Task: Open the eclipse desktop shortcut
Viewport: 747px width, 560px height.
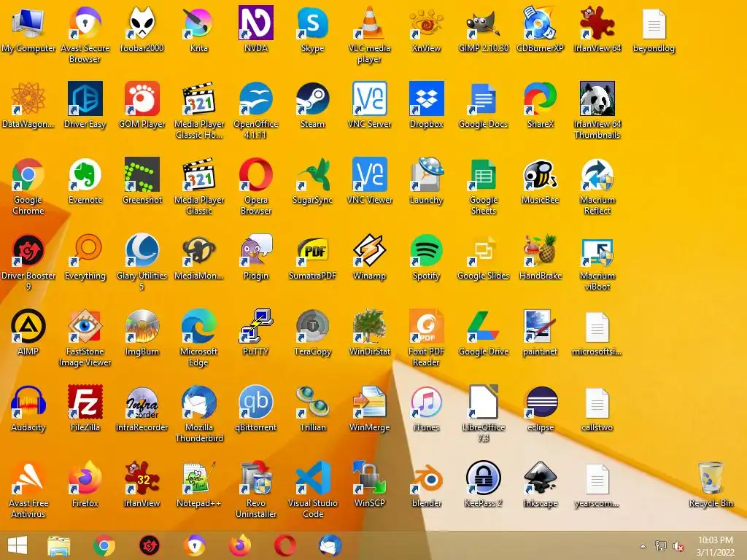Action: [540, 402]
